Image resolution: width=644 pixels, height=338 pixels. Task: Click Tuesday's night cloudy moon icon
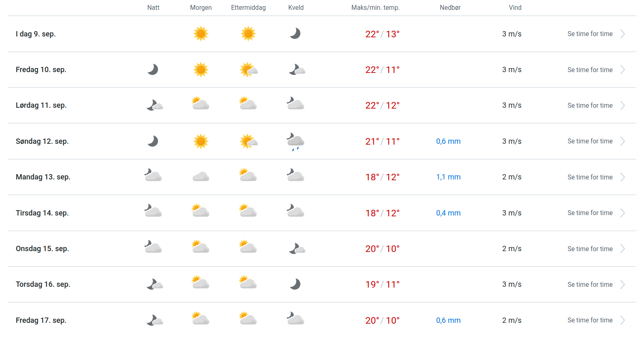pyautogui.click(x=153, y=211)
